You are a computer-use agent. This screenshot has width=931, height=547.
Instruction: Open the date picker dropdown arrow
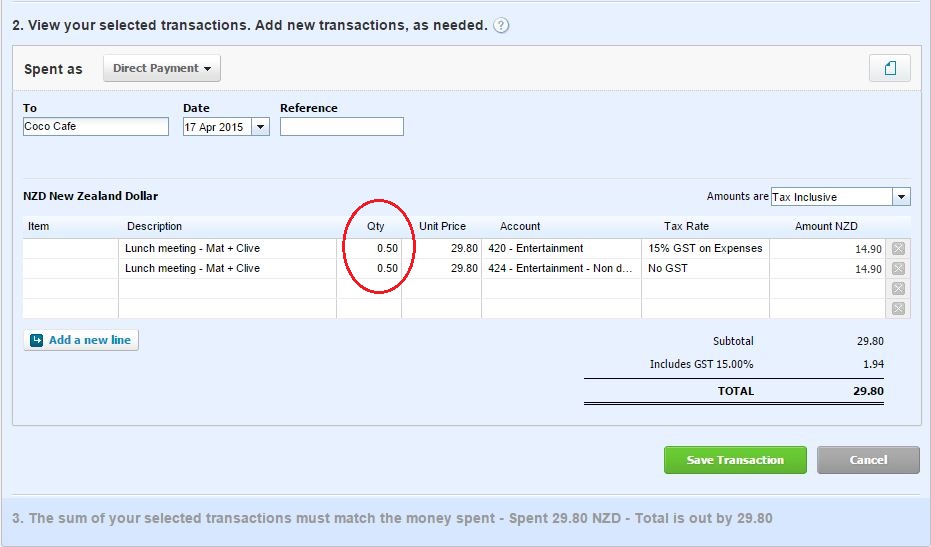point(261,127)
